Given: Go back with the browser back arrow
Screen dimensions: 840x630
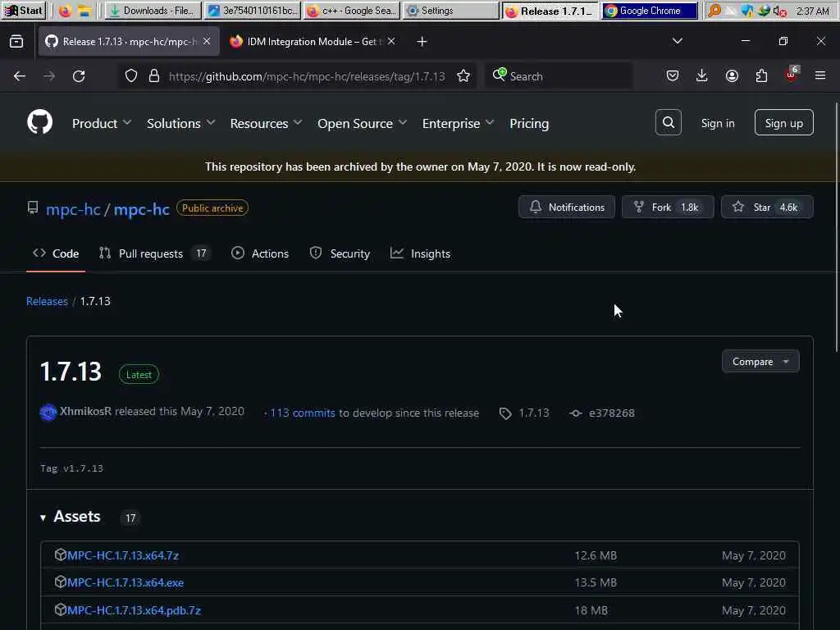Looking at the screenshot, I should (20, 76).
